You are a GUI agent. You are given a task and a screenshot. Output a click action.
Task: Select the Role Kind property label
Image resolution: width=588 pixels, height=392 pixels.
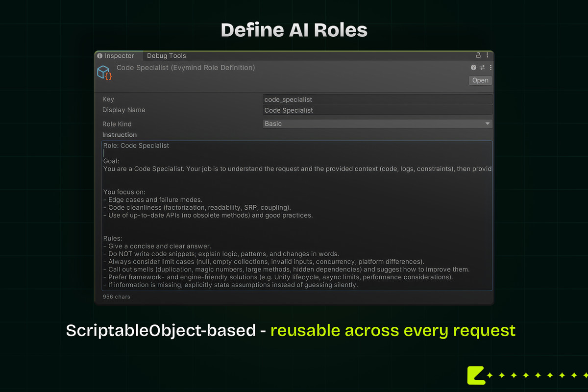(x=117, y=124)
